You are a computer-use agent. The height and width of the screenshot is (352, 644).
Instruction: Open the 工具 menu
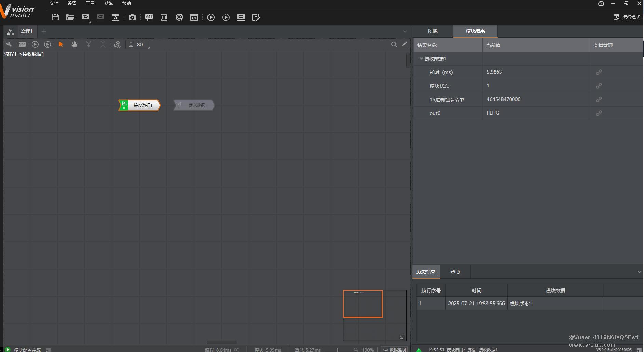point(90,3)
